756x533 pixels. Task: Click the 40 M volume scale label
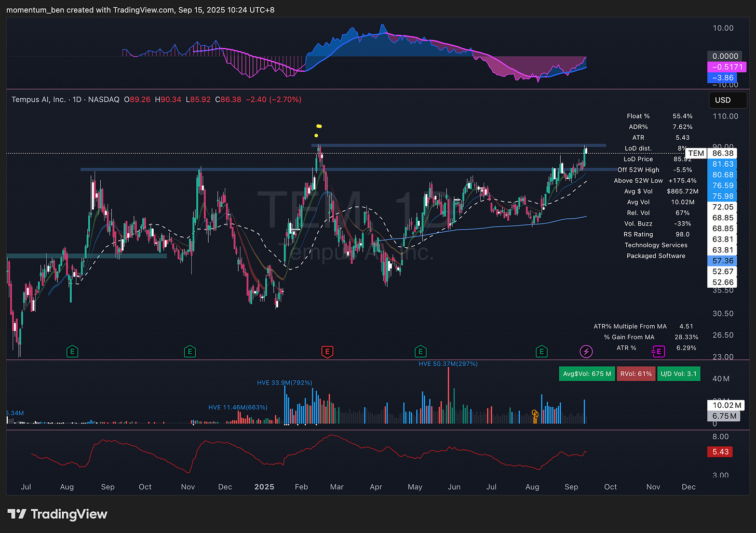721,379
